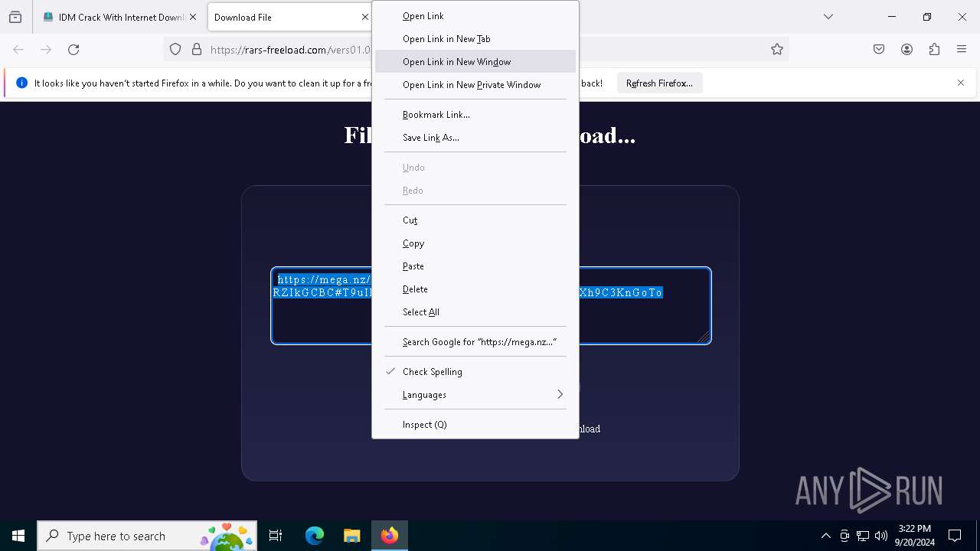
Task: Launch Microsoft Edge from the taskbar
Action: [315, 536]
